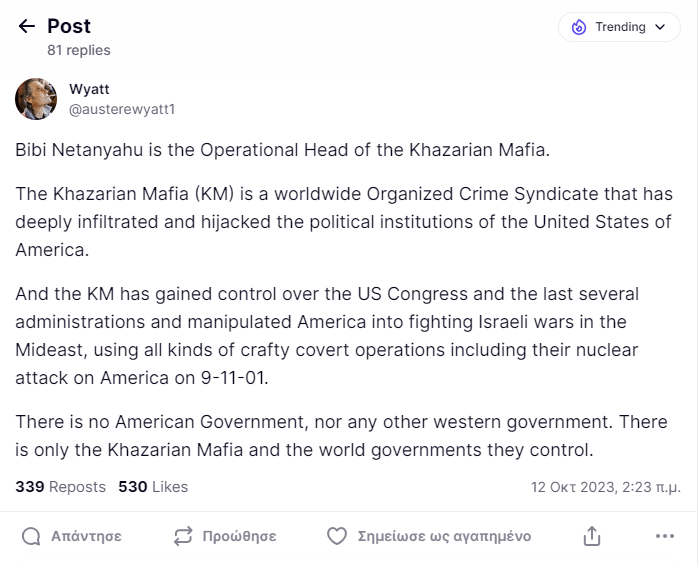699x565 pixels.
Task: Click the repost arrows icon
Action: point(182,536)
